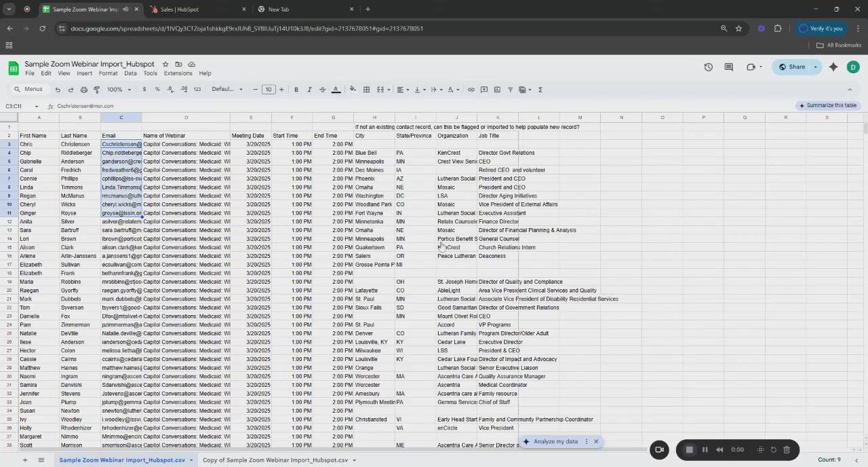Image resolution: width=868 pixels, height=467 pixels.
Task: Open text rotation dropdown
Action: [x=453, y=90]
